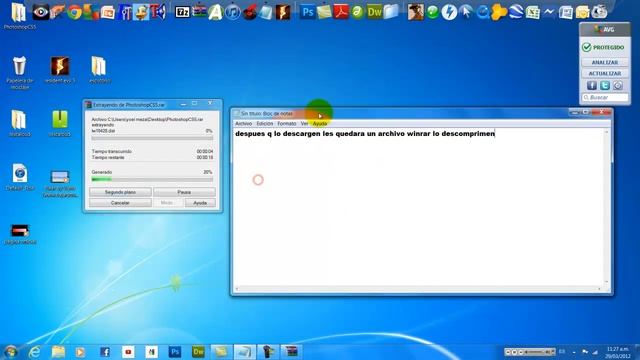Open the blue lightning bolt dock icon
This screenshot has height=360, width=640.
pos(449,12)
